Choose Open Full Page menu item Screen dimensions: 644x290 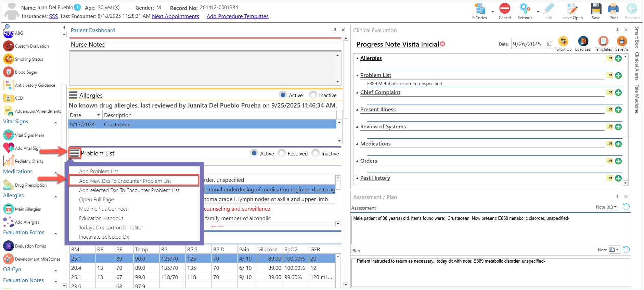click(96, 199)
